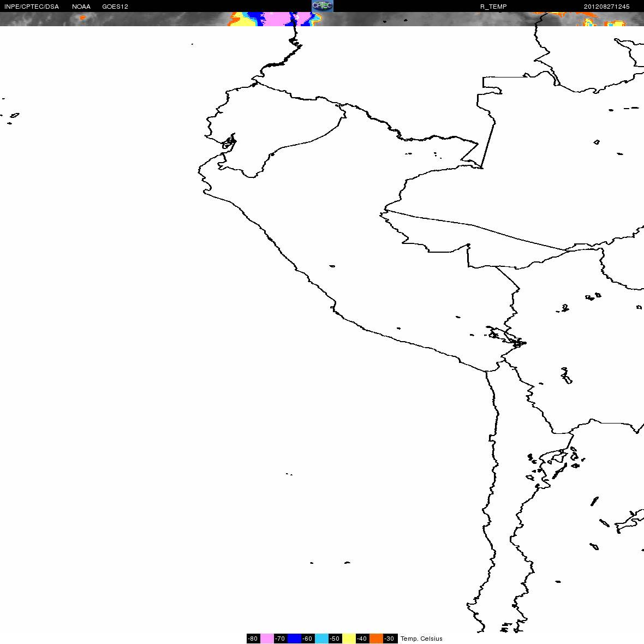This screenshot has height=644, width=644.
Task: Click the -40 legend value
Action: pyautogui.click(x=362, y=638)
